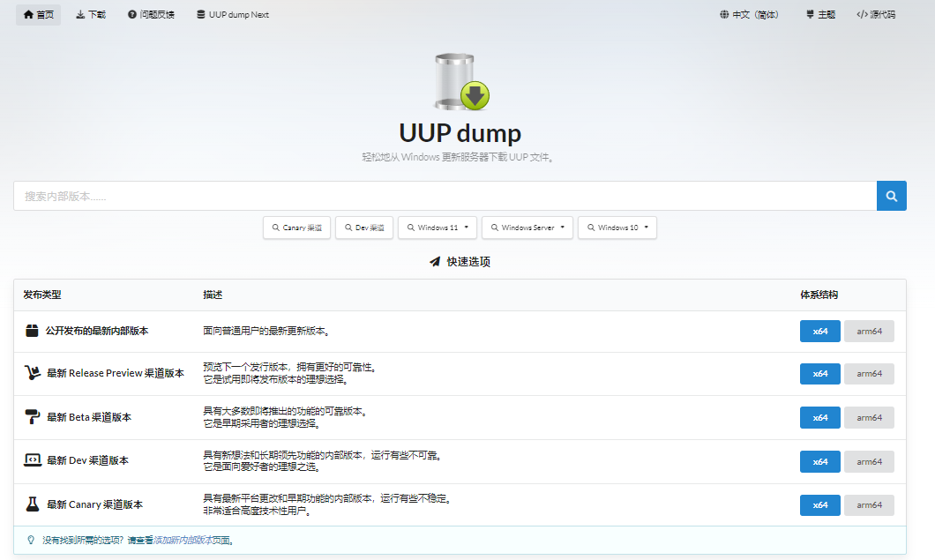Image resolution: width=935 pixels, height=560 pixels.
Task: Expand the Windows Server dropdown
Action: (527, 227)
